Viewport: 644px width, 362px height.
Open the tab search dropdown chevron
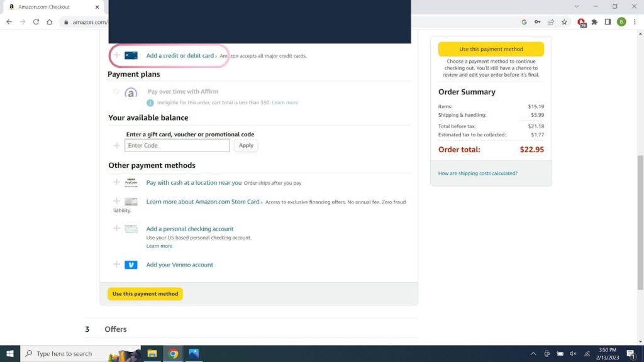pos(577,7)
